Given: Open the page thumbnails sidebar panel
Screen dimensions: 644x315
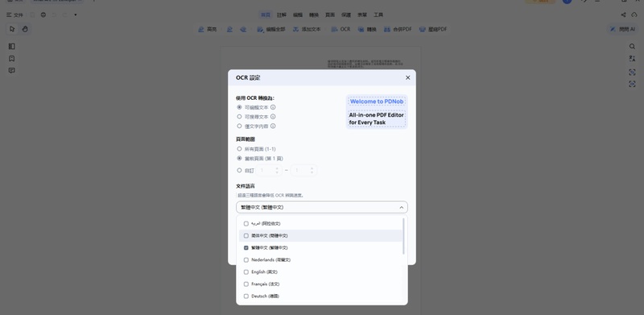Looking at the screenshot, I should click(x=12, y=47).
